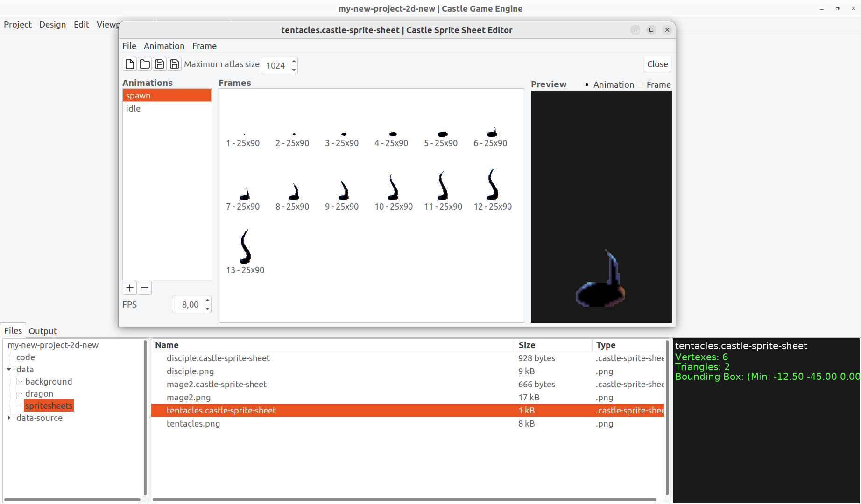Create a new sprite sheet

coord(129,64)
